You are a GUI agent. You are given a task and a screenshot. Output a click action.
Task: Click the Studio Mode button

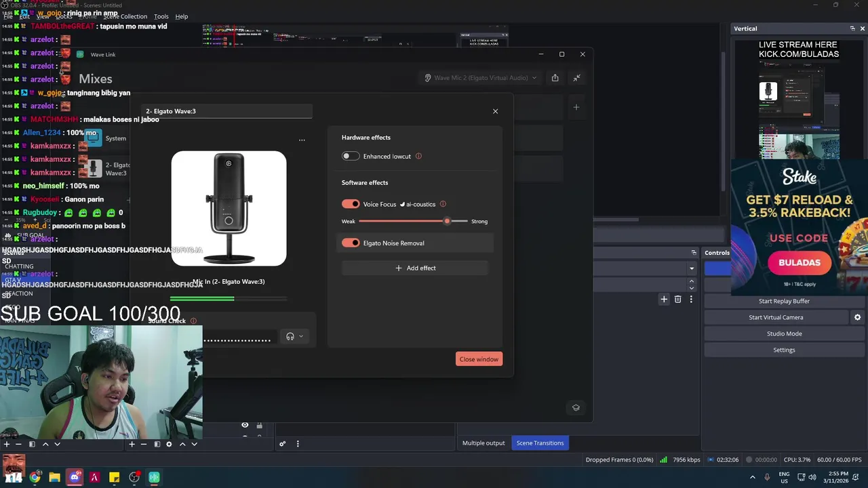pyautogui.click(x=784, y=333)
